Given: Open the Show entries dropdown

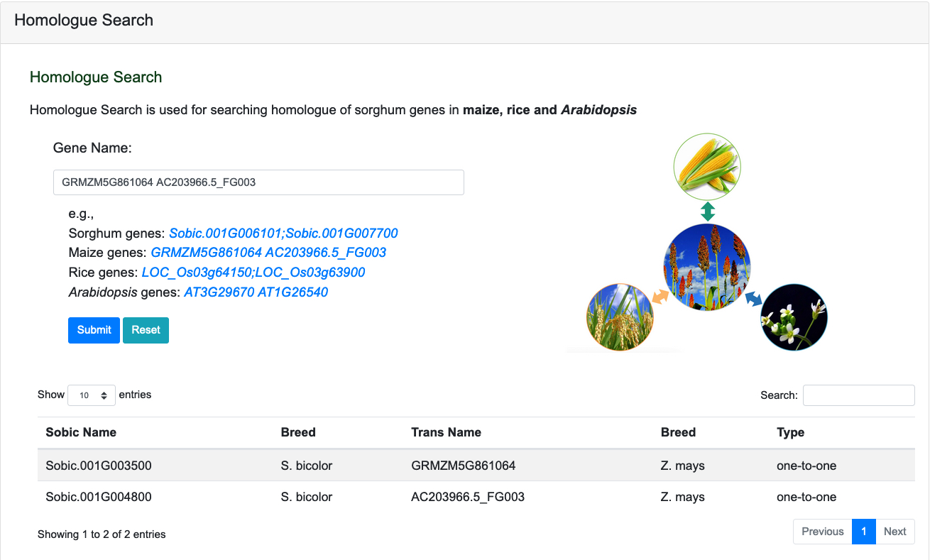Looking at the screenshot, I should click(x=92, y=395).
